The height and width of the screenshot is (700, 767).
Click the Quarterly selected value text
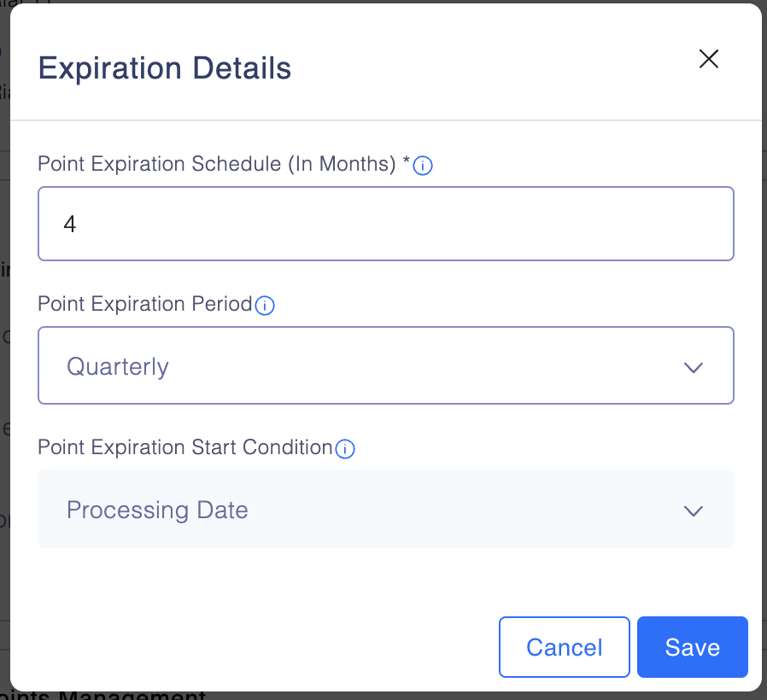[x=118, y=367]
